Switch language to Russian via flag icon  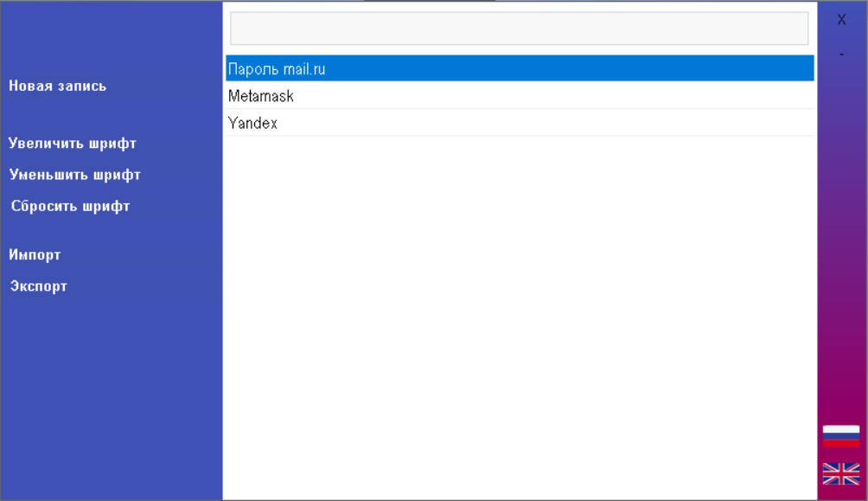pyautogui.click(x=841, y=436)
